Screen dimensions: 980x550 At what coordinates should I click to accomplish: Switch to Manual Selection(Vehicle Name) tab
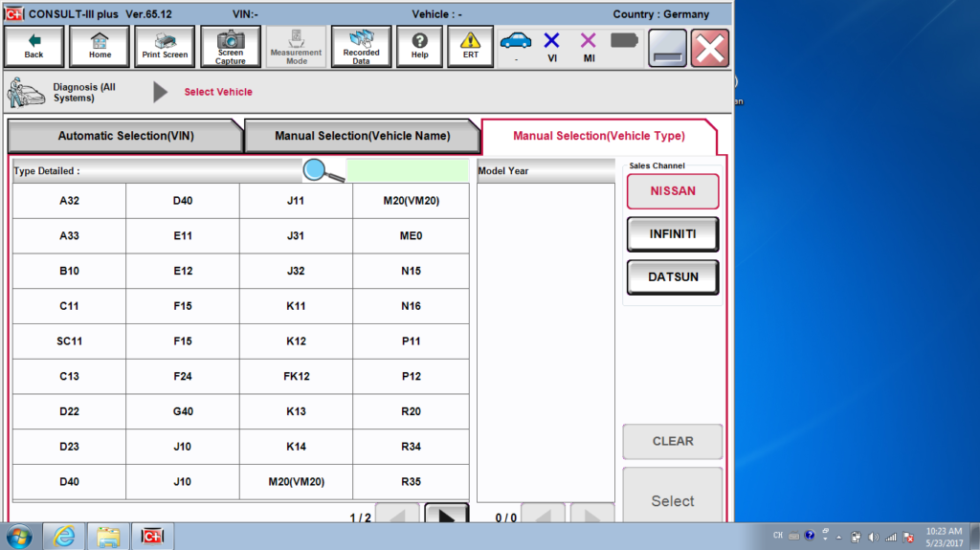[362, 137]
